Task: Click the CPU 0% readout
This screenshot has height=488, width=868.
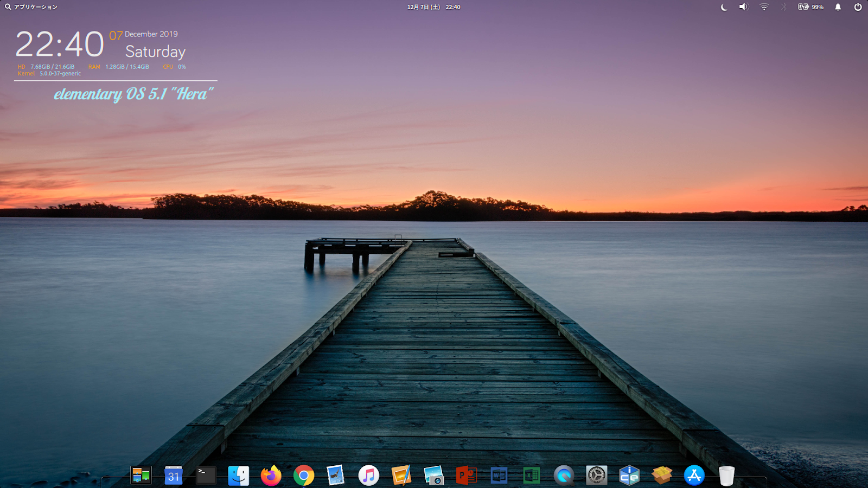Action: click(174, 67)
